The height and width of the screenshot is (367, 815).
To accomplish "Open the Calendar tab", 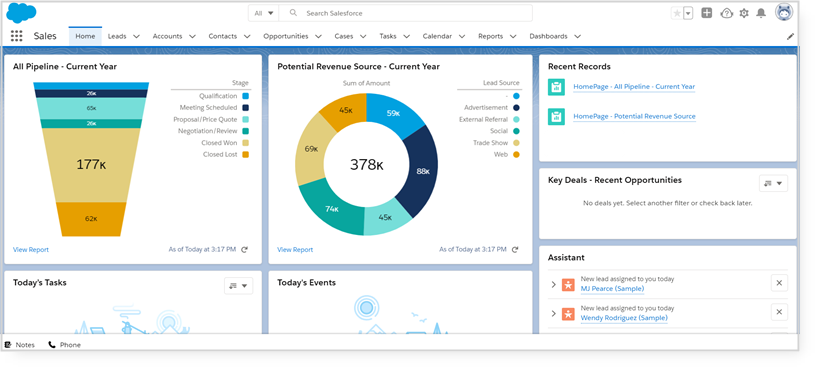I will [x=437, y=36].
